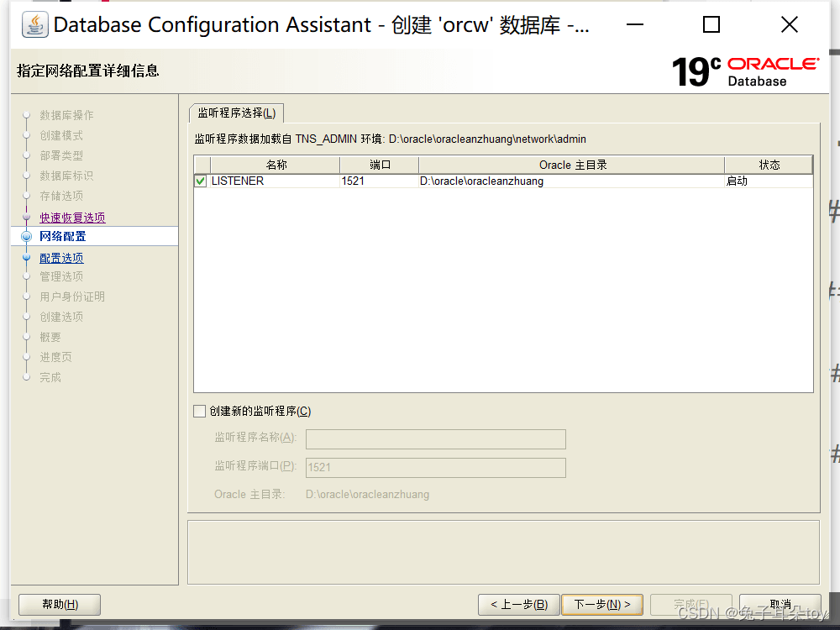Maximize the Database Configuration Assistant window
840x630 pixels.
click(x=711, y=24)
